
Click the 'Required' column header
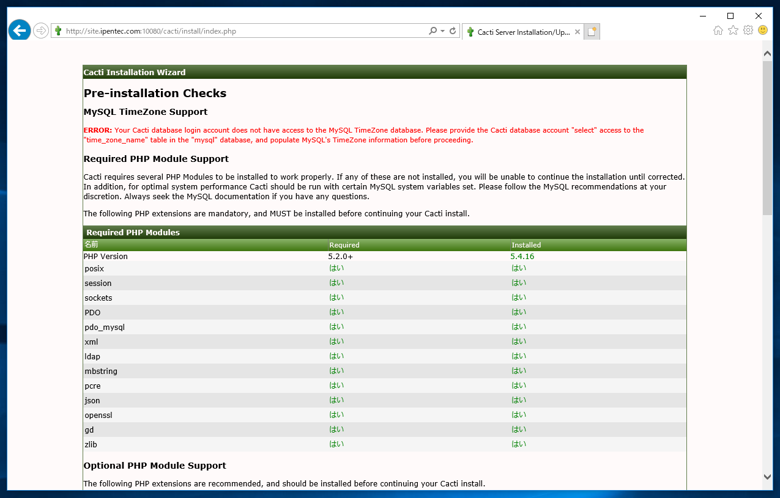coord(344,245)
